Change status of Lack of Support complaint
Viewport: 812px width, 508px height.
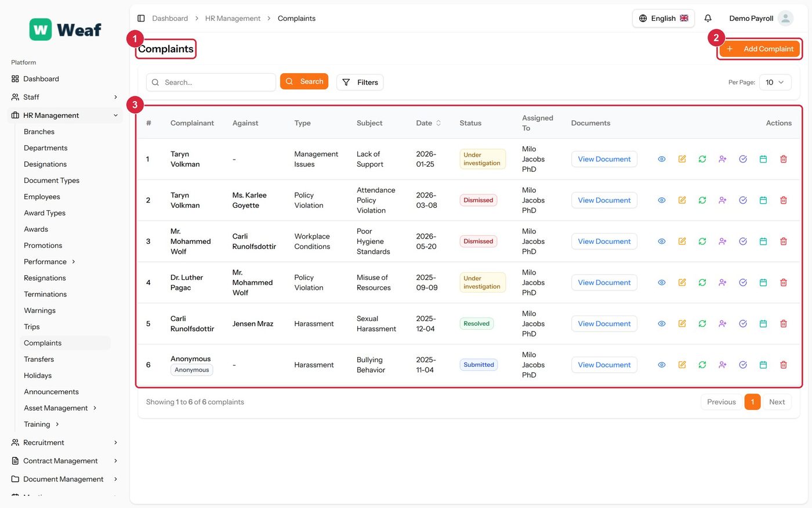(x=702, y=159)
